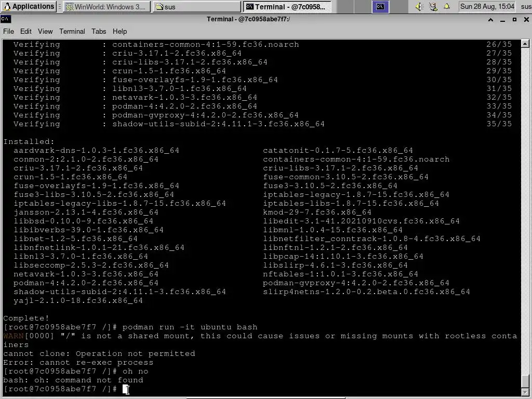Click 'libseccomp-2.5.3-2.fc36.x86_64' package entry
This screenshot has width=532, height=399.
pyautogui.click(x=91, y=265)
